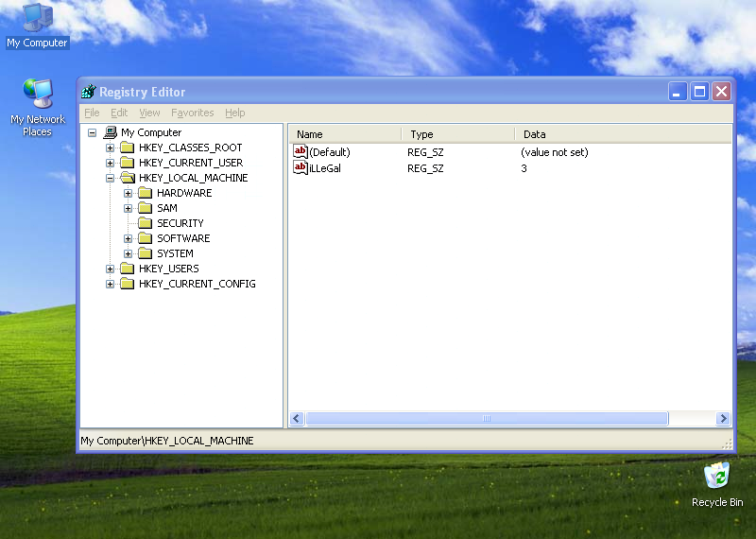Expand the HKEY_CURRENT_CONFIG node
The image size is (756, 539).
pyautogui.click(x=110, y=285)
